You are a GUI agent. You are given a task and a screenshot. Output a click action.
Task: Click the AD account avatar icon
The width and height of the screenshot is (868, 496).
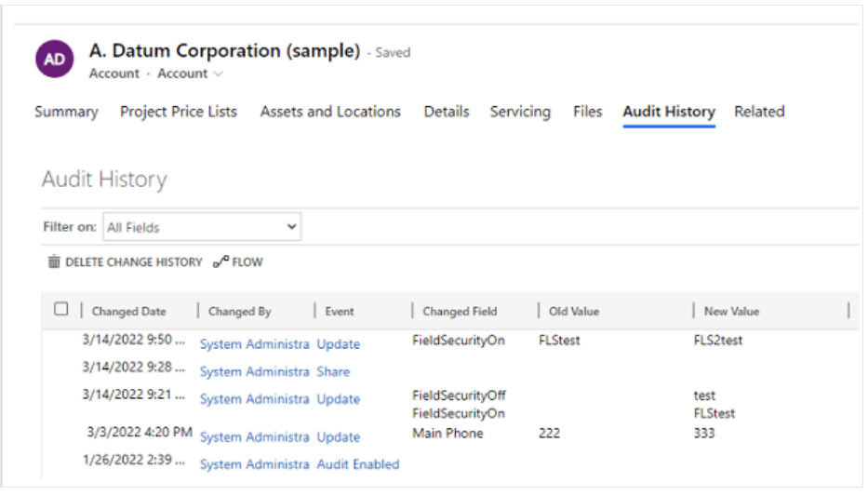[55, 60]
